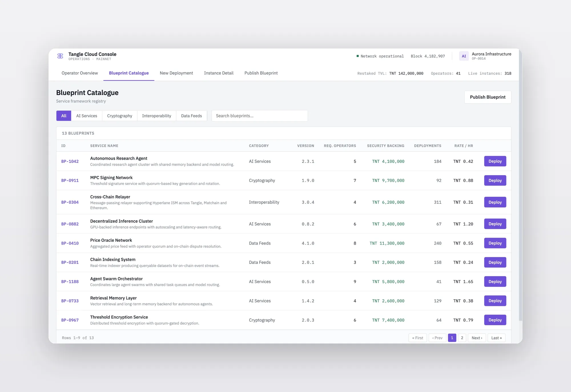Go to the Prev page
Screen dimensions: 571x392
click(x=437, y=338)
